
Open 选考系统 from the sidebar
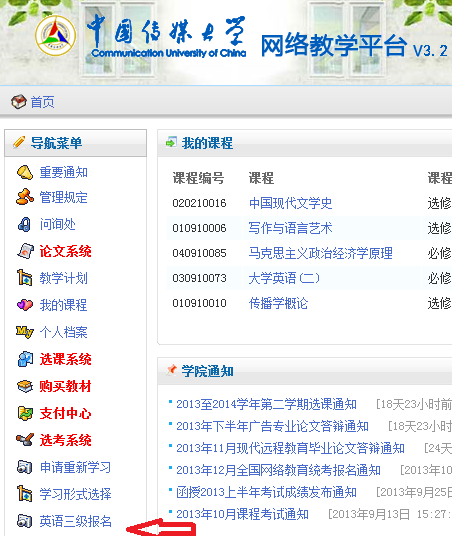pyautogui.click(x=65, y=440)
